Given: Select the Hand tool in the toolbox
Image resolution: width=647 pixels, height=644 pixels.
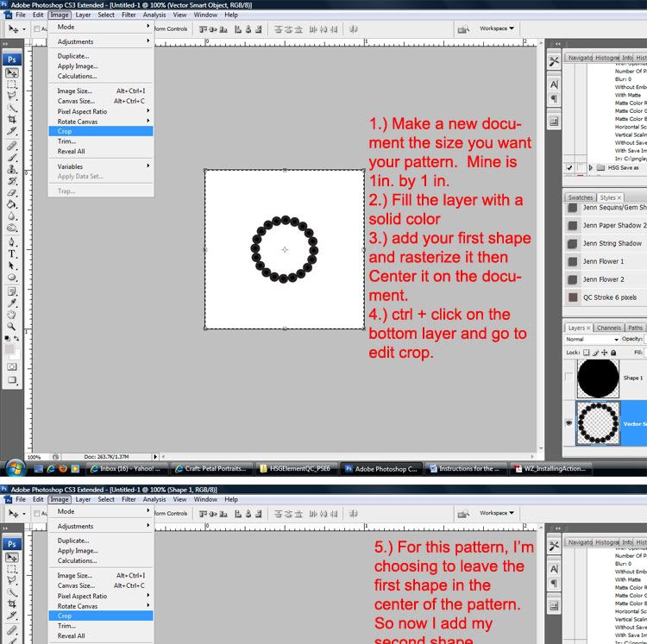Looking at the screenshot, I should (x=12, y=315).
